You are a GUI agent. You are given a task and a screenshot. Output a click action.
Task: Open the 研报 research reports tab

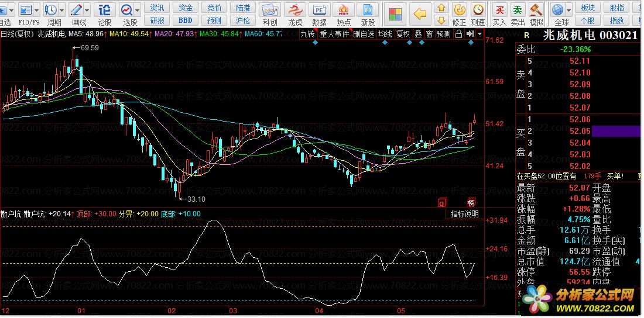coord(157,20)
